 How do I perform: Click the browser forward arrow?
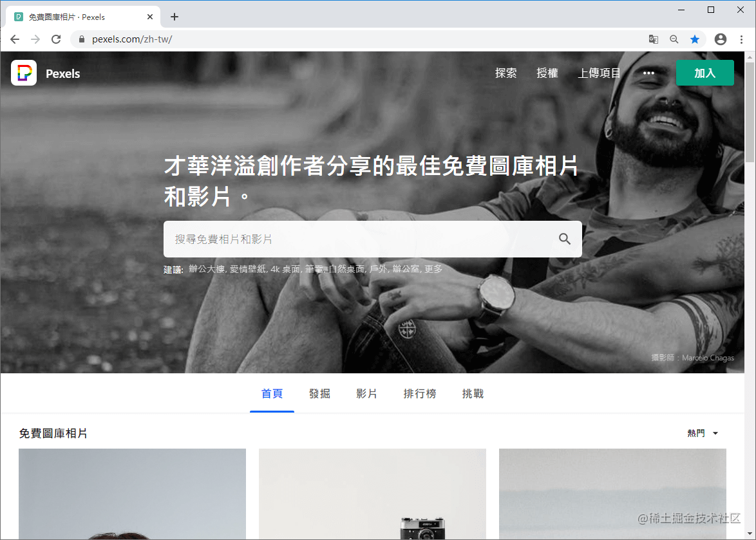(x=35, y=39)
